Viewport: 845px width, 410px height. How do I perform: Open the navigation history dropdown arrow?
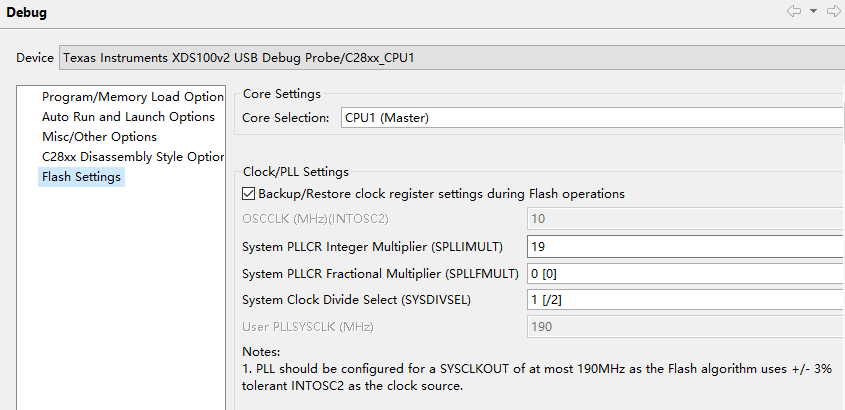coord(813,12)
